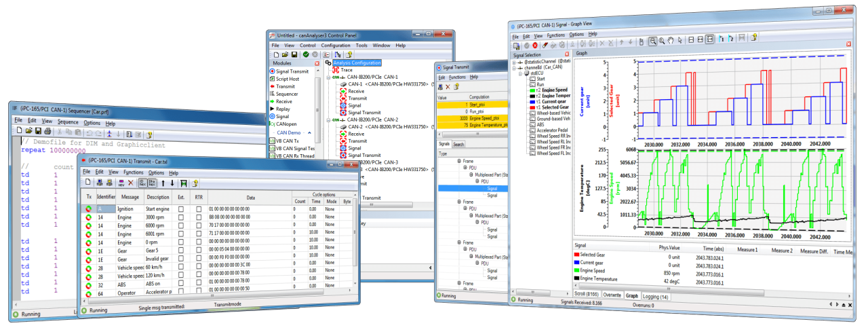
Task: Click red Selected Gear swatch in signal legend
Action: click(576, 255)
